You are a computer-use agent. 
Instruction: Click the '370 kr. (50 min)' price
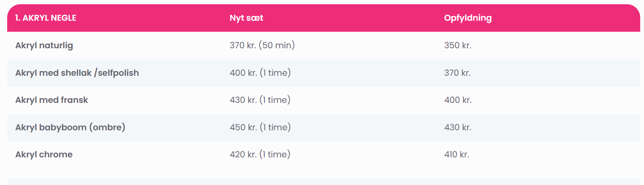point(262,45)
